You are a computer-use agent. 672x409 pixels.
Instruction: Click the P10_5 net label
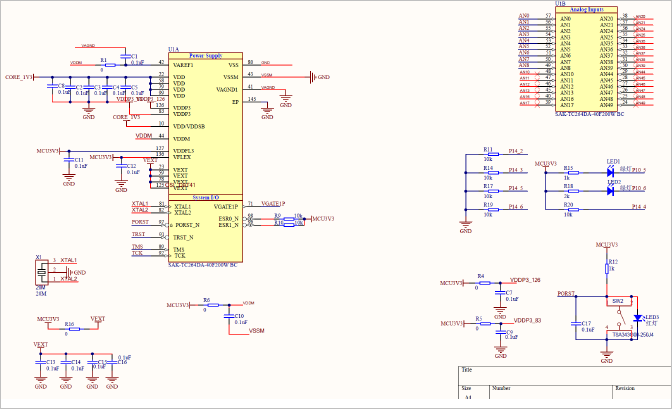[x=639, y=170]
